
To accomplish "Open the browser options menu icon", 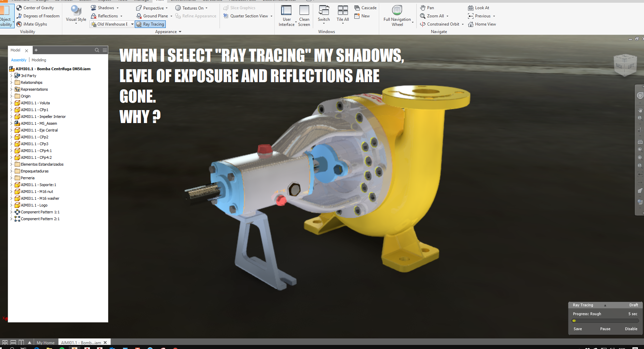I will pos(105,50).
